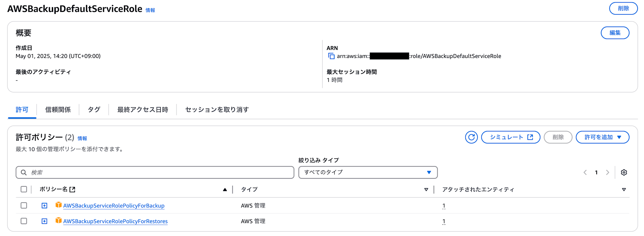Image resolution: width=644 pixels, height=236 pixels.
Task: Click the ポリシー名 column header
Action: [x=53, y=189]
